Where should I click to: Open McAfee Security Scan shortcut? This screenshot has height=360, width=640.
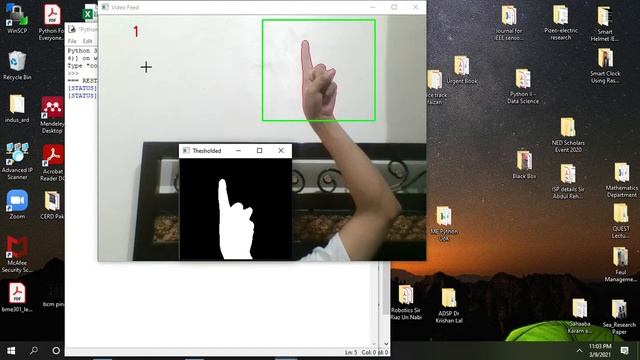[x=17, y=254]
